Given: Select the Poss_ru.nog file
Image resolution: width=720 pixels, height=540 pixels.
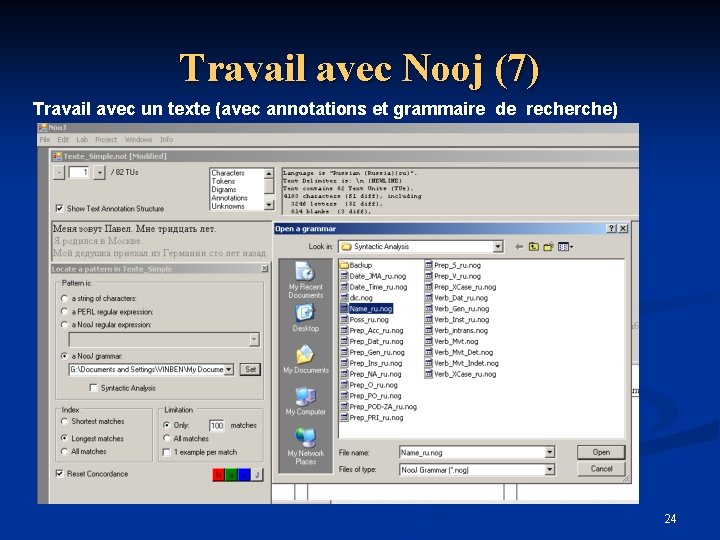Looking at the screenshot, I should [365, 320].
